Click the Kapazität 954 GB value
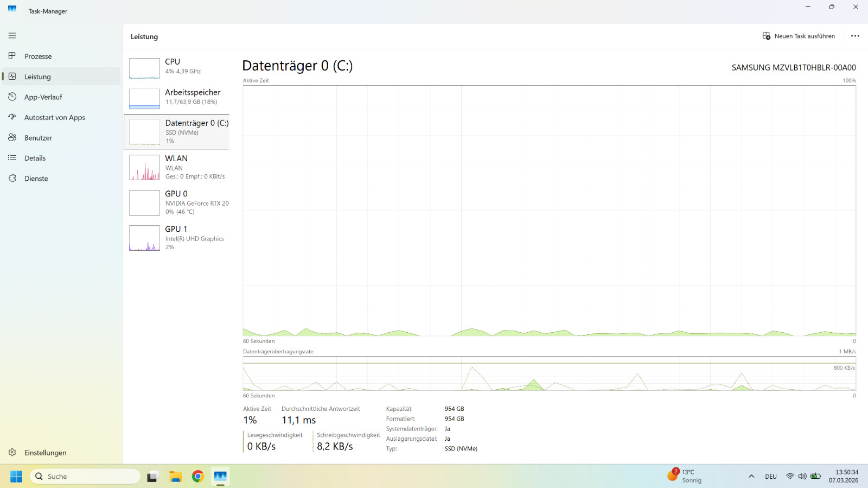The height and width of the screenshot is (488, 868). point(455,409)
